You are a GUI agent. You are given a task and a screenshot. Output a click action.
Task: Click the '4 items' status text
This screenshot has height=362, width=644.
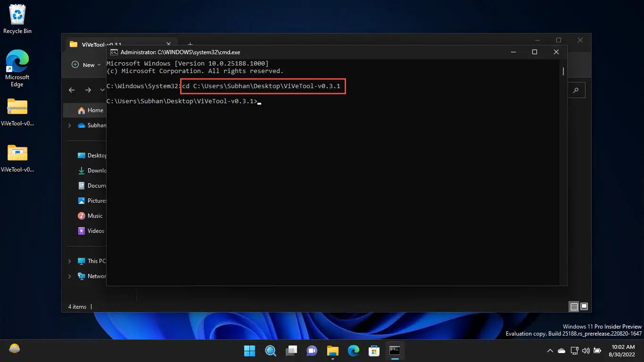[77, 307]
